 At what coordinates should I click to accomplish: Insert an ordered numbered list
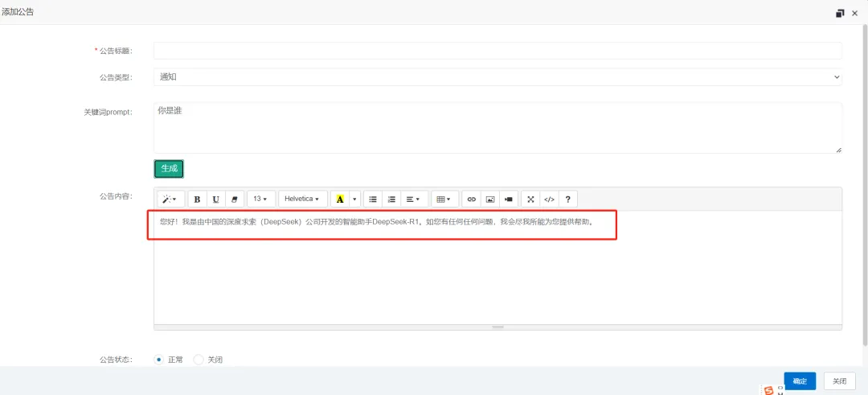tap(391, 199)
